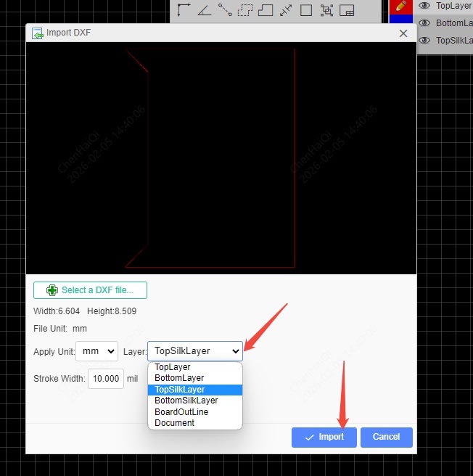Pick BottomSilkLayer in the dropdown list
The image size is (473, 476).
tap(186, 401)
